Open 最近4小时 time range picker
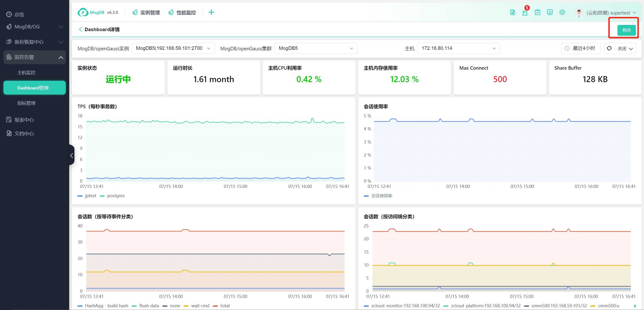This screenshot has width=644, height=310. click(581, 48)
